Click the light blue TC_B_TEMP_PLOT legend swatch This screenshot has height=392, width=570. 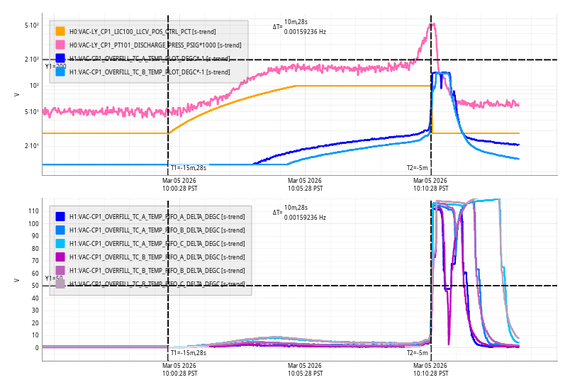[x=60, y=72]
